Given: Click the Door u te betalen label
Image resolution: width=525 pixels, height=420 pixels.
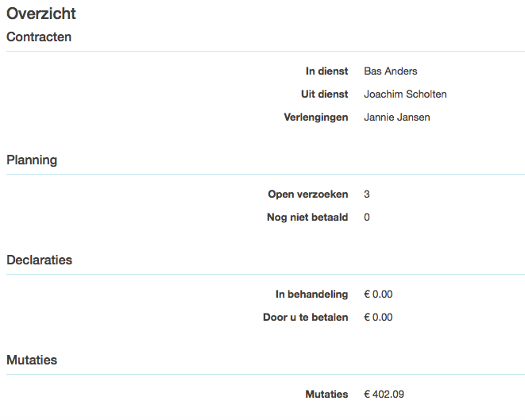Looking at the screenshot, I should (305, 318).
